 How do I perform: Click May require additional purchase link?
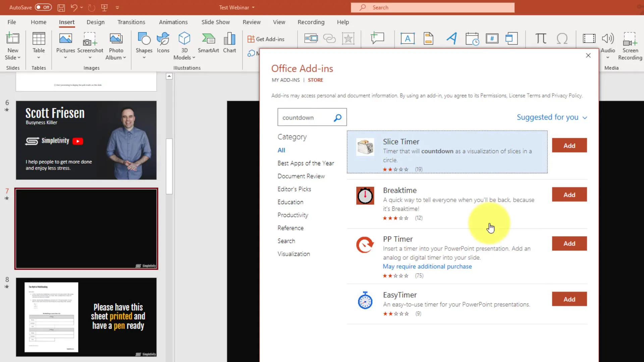coord(427,266)
